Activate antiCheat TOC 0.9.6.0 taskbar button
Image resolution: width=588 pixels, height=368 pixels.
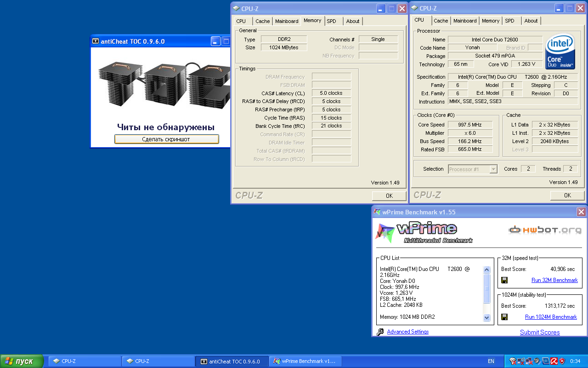[x=232, y=361]
